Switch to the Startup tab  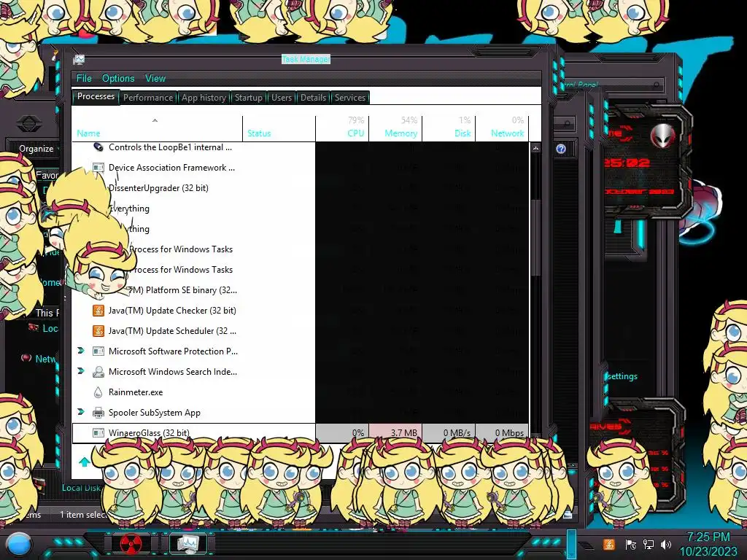tap(248, 98)
